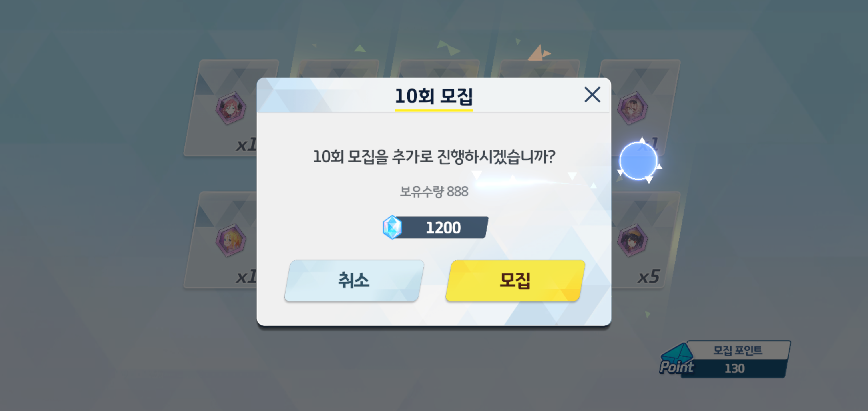Click the blue gem currency icon
Image resolution: width=868 pixels, height=411 pixels.
point(392,227)
